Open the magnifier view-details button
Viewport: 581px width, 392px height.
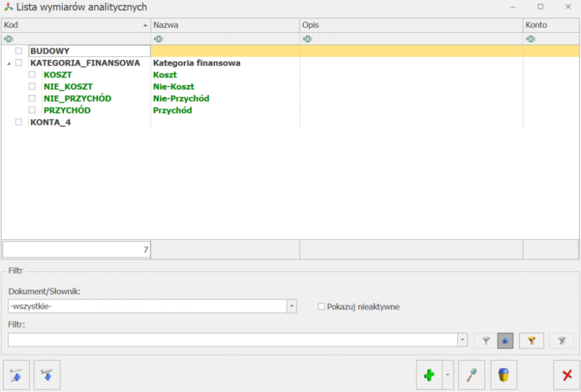[471, 375]
